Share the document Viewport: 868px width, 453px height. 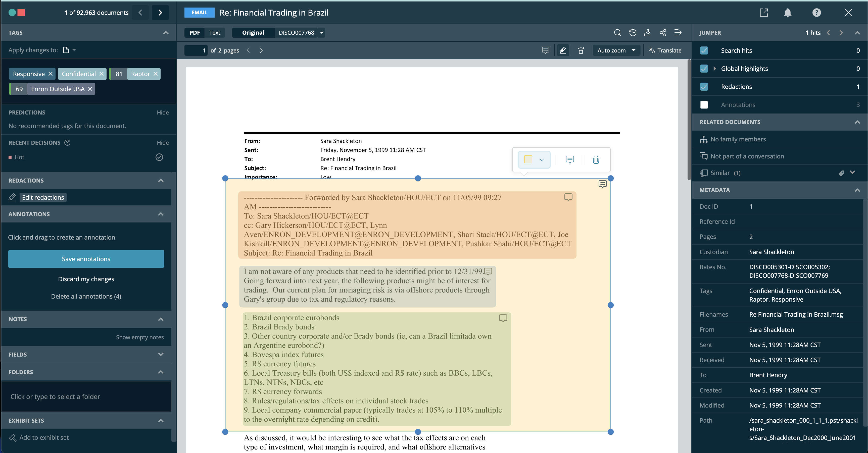point(663,33)
